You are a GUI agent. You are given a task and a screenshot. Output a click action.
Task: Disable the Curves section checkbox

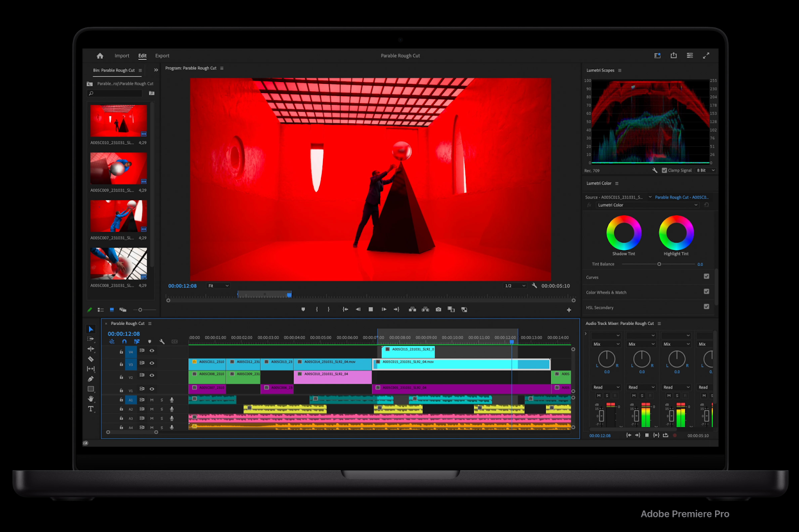[706, 276]
